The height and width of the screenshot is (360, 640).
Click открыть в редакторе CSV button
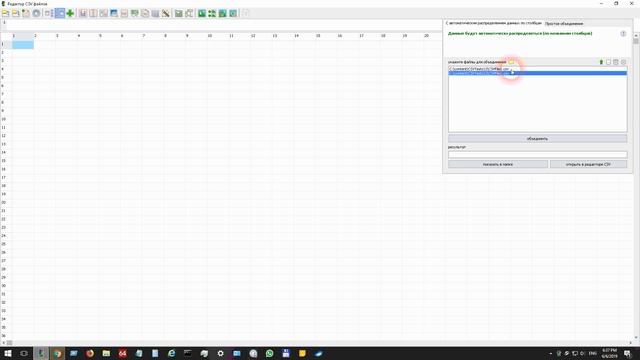588,164
